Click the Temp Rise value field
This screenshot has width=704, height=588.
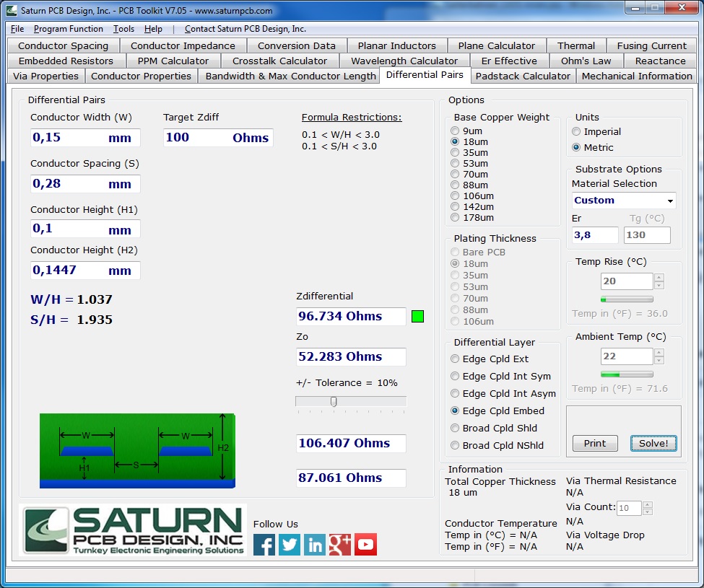point(627,281)
